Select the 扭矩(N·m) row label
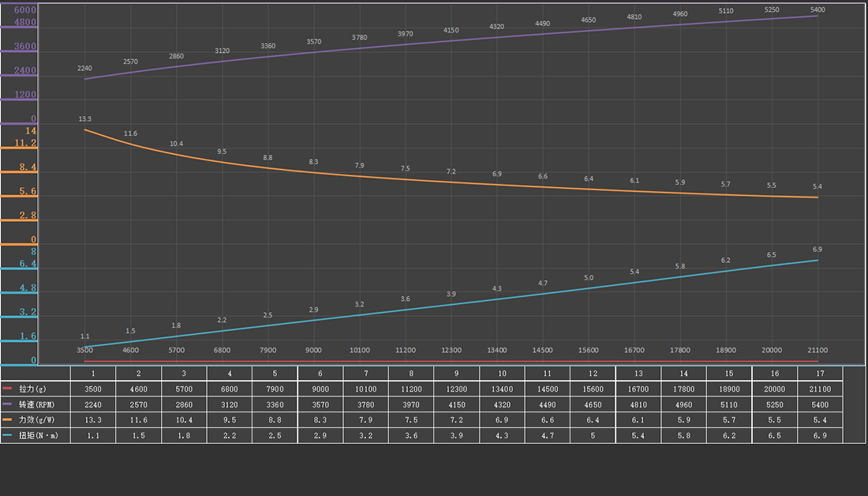Image resolution: width=868 pixels, height=496 pixels. point(38,435)
